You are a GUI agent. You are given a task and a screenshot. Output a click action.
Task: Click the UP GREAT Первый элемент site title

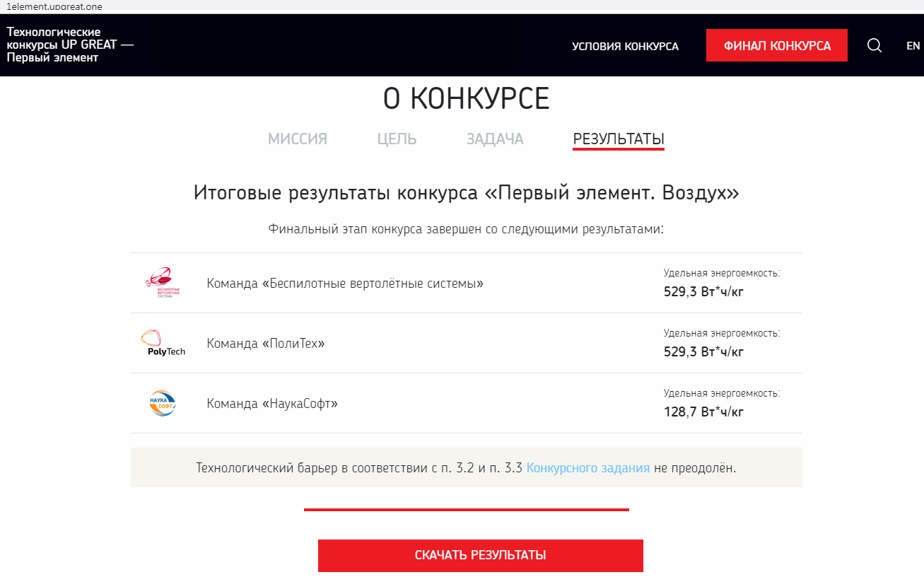[x=70, y=45]
